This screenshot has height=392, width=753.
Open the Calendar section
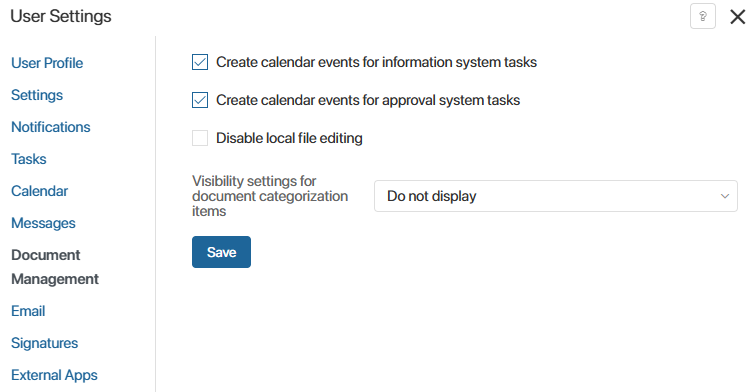pyautogui.click(x=39, y=191)
